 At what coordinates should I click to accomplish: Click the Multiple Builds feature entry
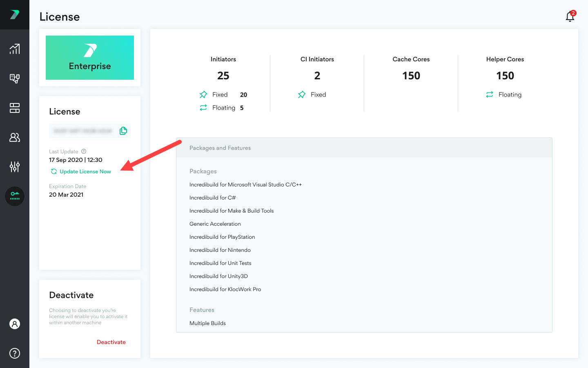click(x=207, y=323)
